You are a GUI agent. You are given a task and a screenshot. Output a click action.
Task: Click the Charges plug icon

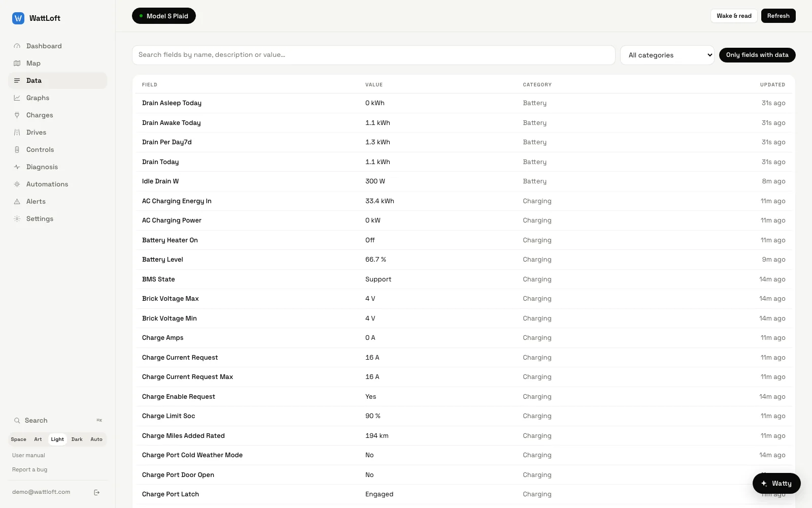click(17, 115)
